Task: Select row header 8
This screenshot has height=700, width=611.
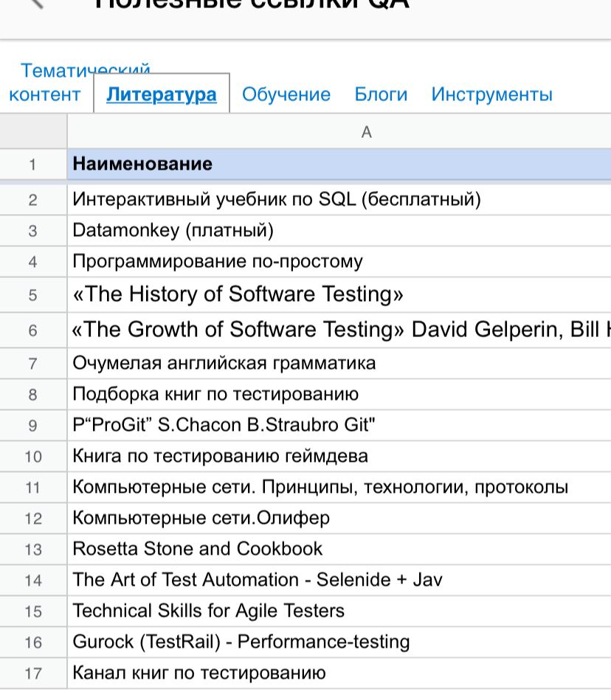Action: pyautogui.click(x=33, y=394)
